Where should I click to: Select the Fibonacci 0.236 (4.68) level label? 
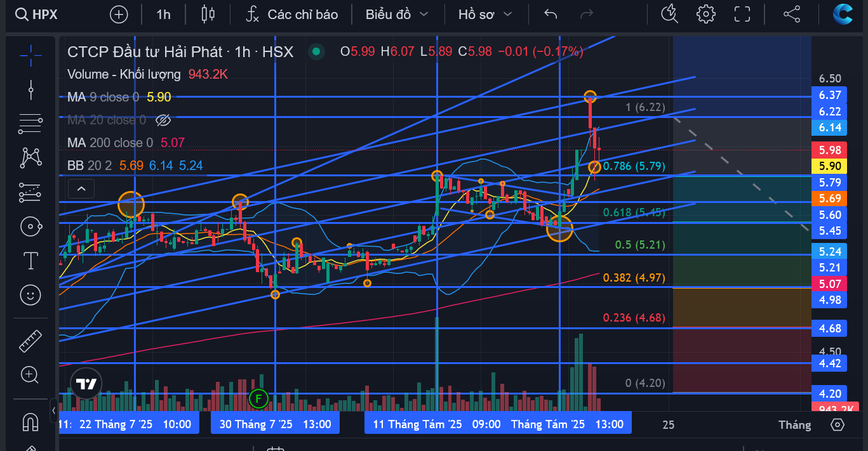click(x=634, y=318)
